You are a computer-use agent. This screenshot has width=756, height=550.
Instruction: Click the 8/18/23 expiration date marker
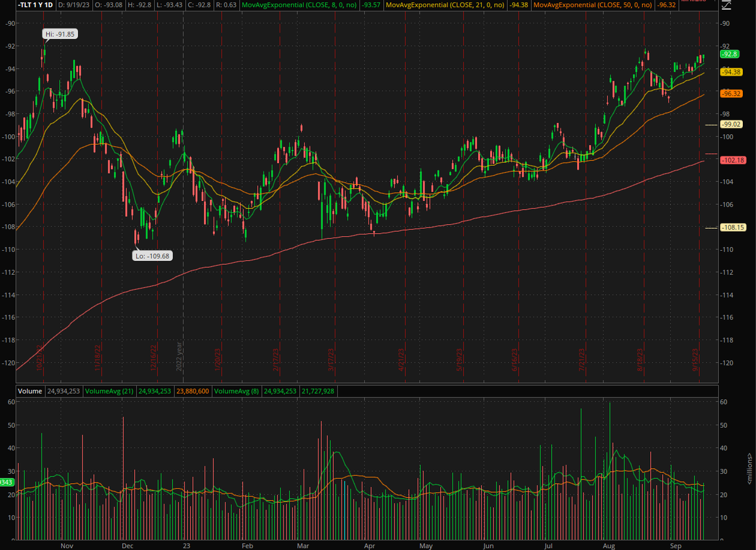point(640,360)
